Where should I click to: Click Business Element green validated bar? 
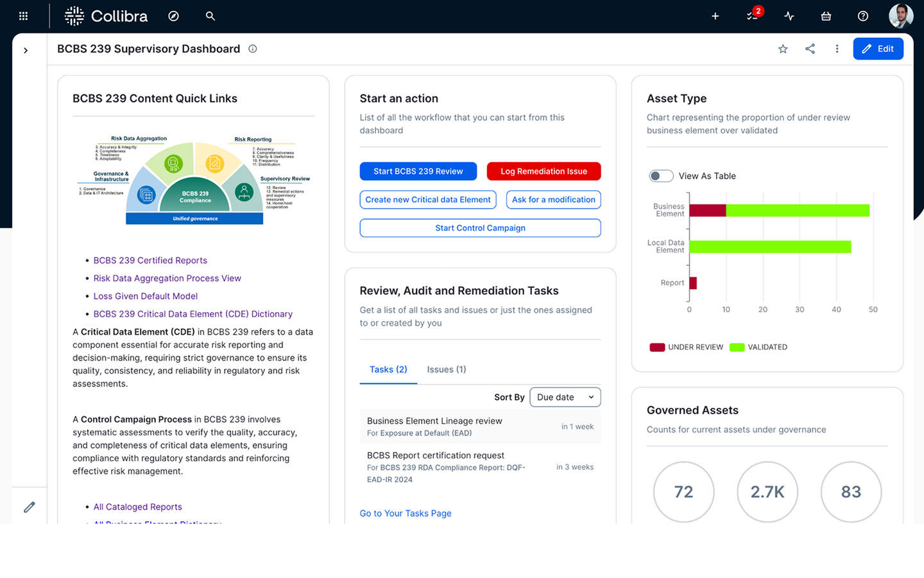798,211
